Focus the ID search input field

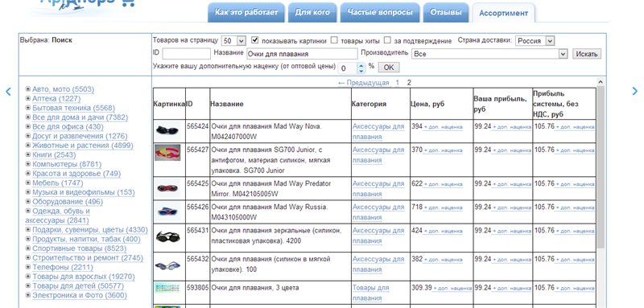tap(187, 54)
